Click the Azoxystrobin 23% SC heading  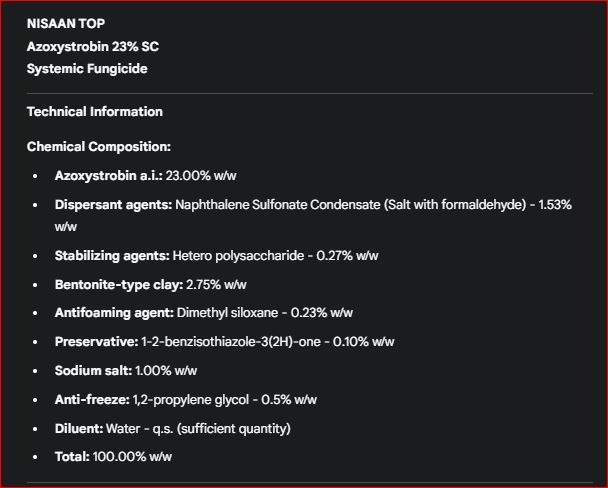92,46
